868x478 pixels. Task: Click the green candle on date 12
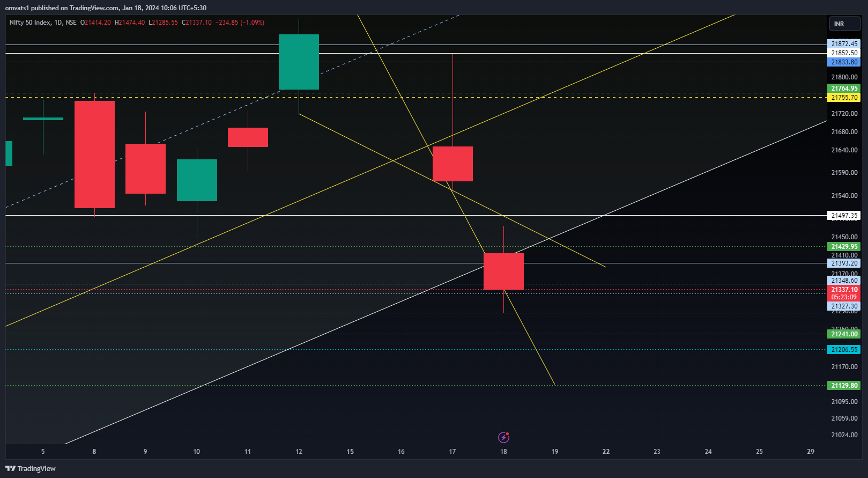(x=299, y=62)
